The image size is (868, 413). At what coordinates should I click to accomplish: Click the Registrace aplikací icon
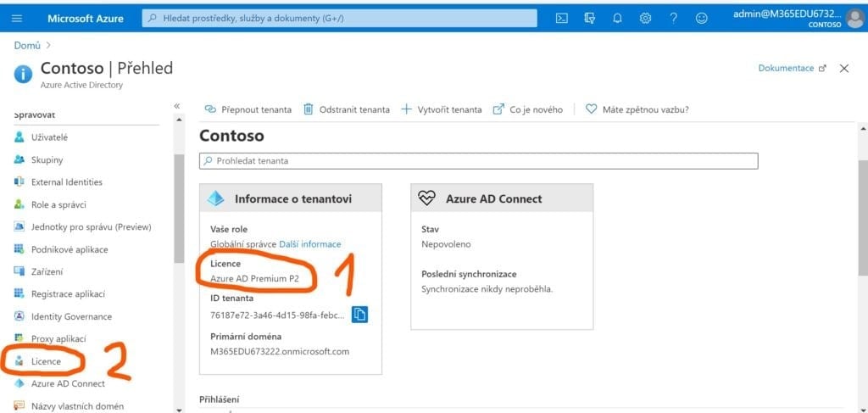(19, 293)
